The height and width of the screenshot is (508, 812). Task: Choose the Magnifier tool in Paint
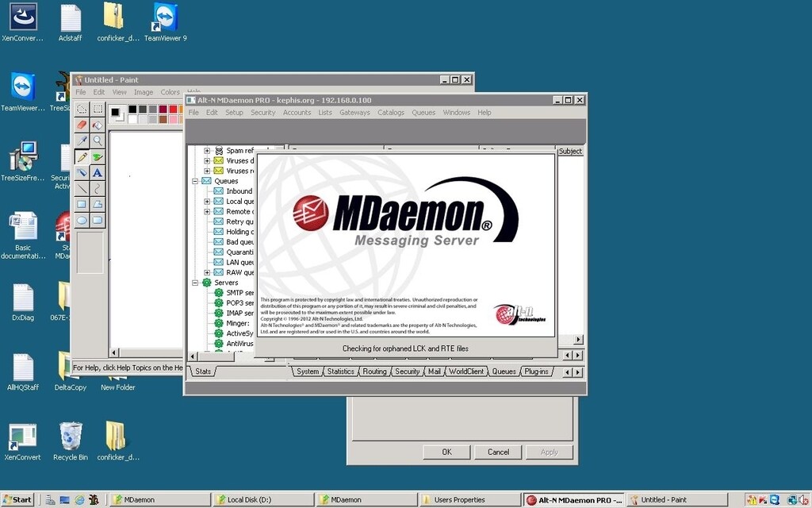tap(97, 140)
